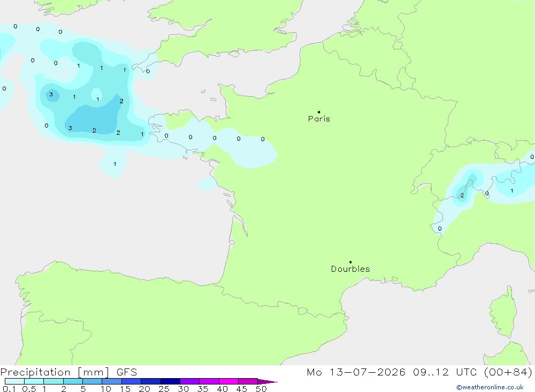535x392 pixels.
Task: Select the 15–20 mm royal blue legend swatch
Action: click(132, 381)
